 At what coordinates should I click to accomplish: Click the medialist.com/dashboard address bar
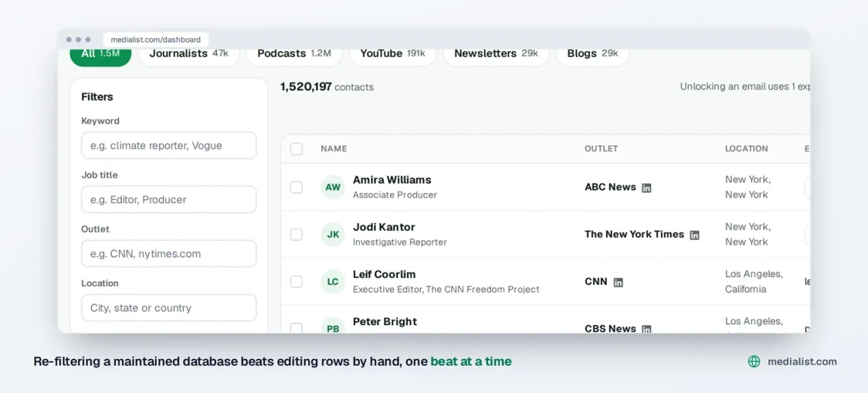tap(156, 40)
